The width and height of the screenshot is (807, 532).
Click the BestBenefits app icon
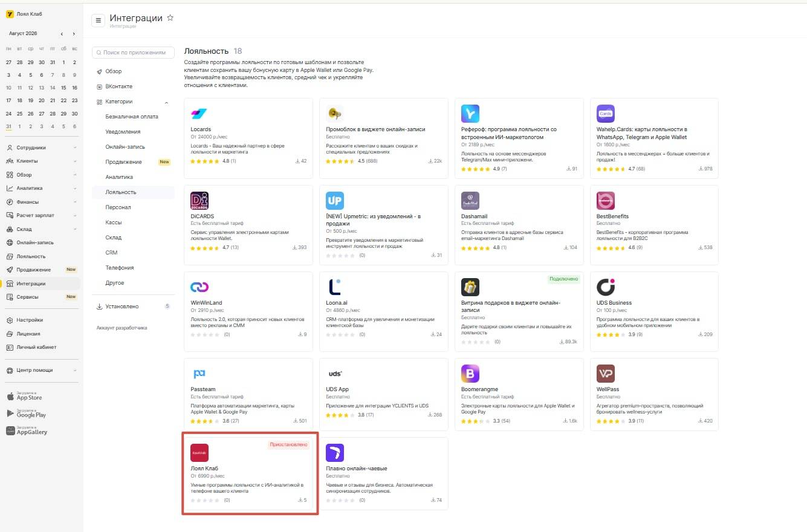click(x=605, y=201)
